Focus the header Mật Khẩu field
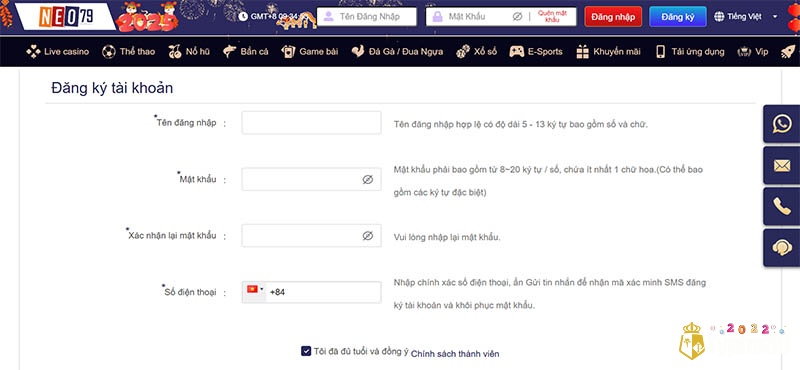 tap(501, 16)
